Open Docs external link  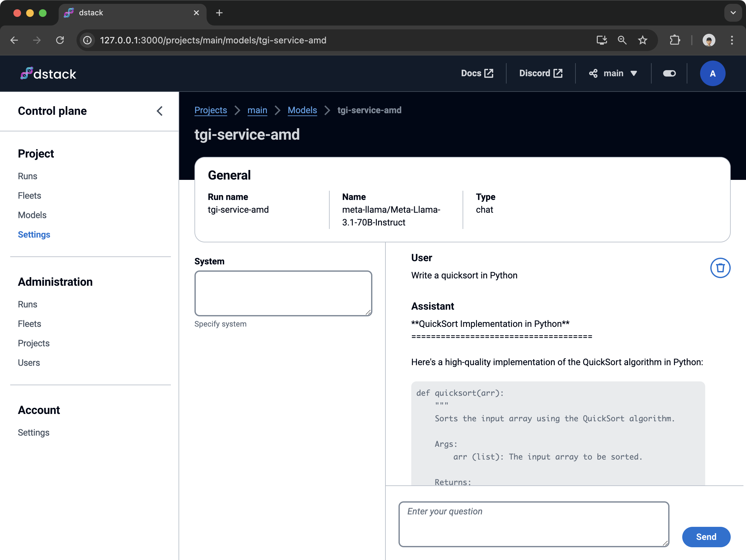click(477, 74)
